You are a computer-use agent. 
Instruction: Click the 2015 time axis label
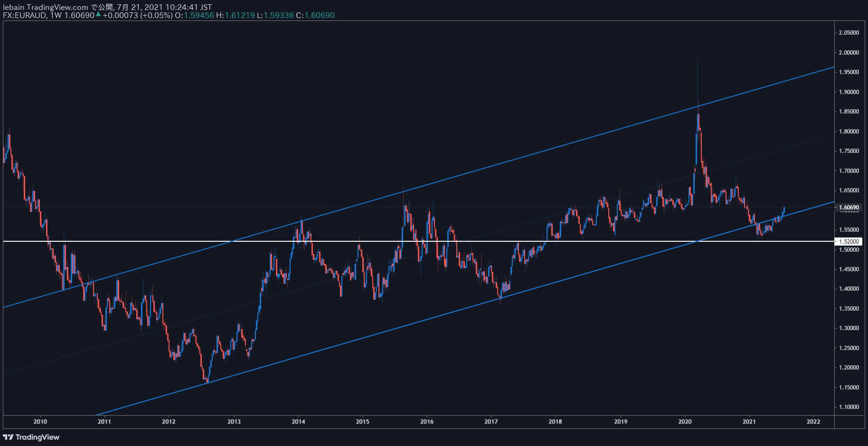(x=363, y=422)
